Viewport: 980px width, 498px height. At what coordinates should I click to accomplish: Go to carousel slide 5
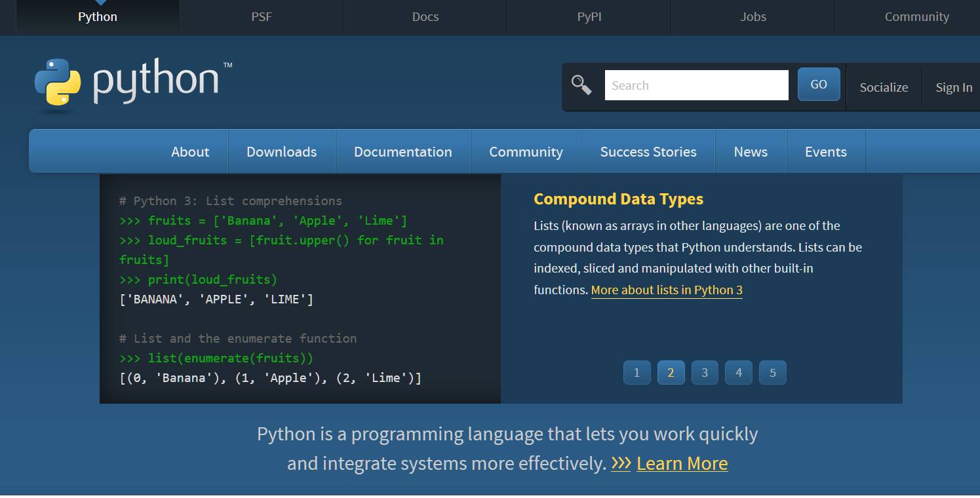tap(773, 372)
